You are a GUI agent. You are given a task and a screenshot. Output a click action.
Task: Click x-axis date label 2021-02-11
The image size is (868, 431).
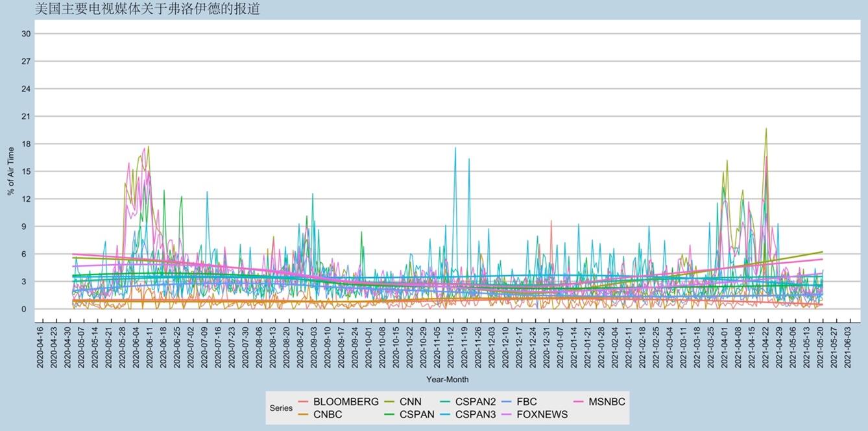coord(630,347)
